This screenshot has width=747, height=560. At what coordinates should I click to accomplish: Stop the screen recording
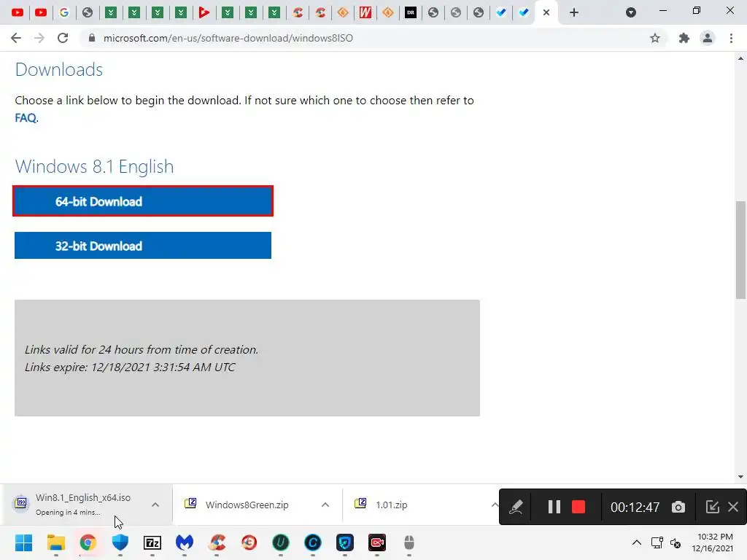(578, 507)
